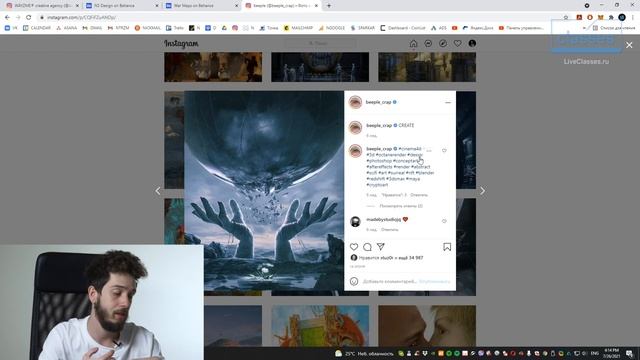Screen dimensions: 640x360
Task: Switch to the first browser tab
Action: 42,6
